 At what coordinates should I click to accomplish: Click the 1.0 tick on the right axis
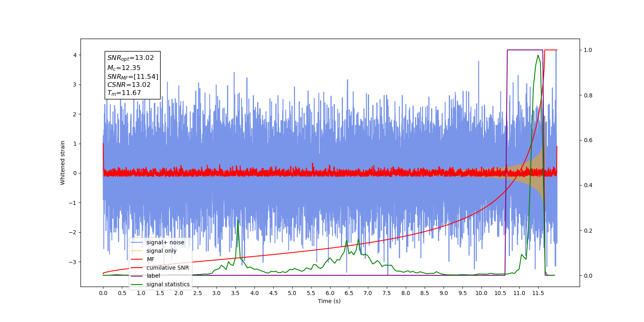coord(588,50)
